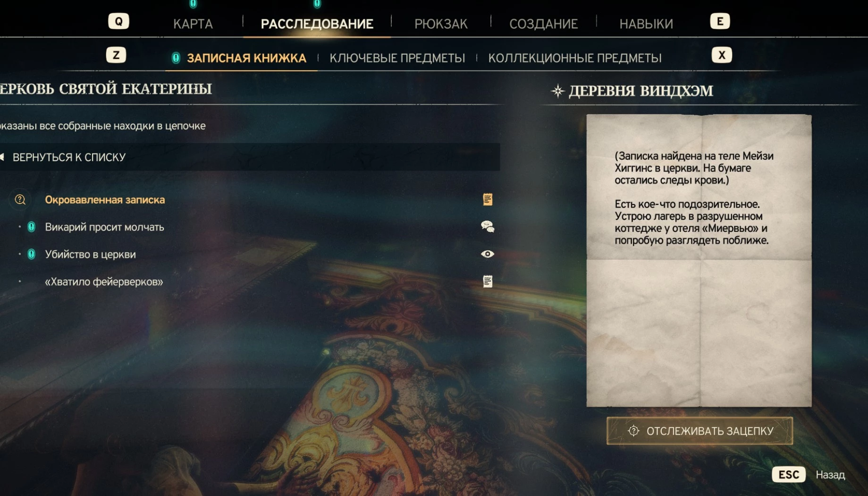This screenshot has width=868, height=496.
Task: Select the КЛЮЧЕВЫЕ ПРЕДМЕТЫ sub-tab
Action: [x=397, y=58]
